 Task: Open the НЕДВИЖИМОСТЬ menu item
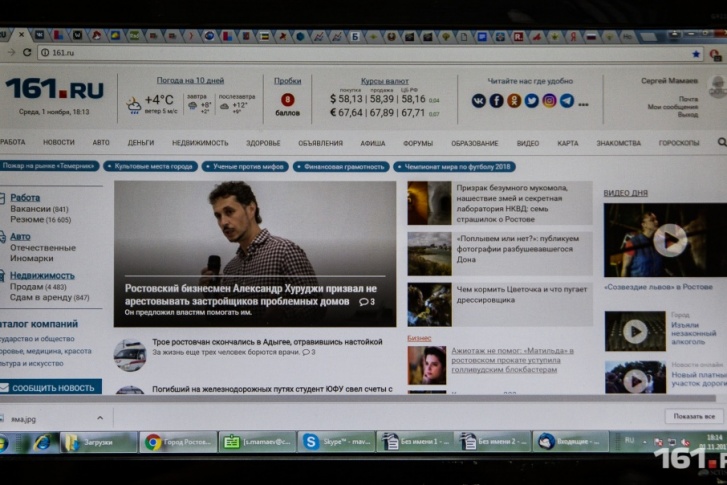point(200,143)
